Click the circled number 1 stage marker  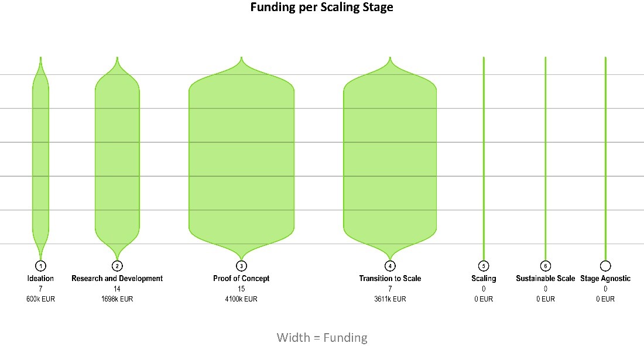(40, 266)
